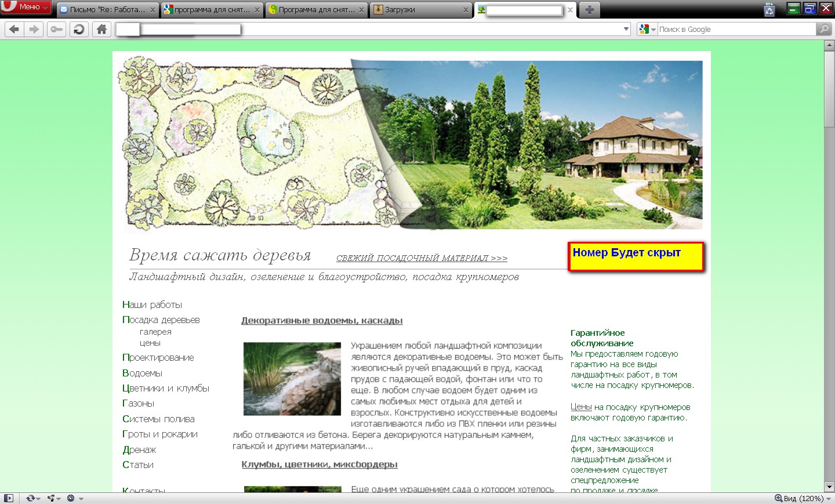
Task: Go to the home page icon
Action: tap(101, 29)
